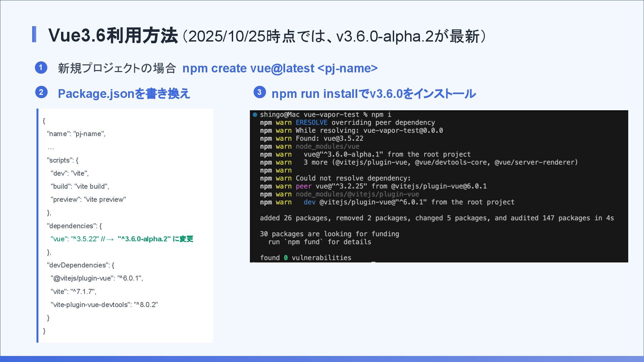Click the step 3 numbered circle
The height and width of the screenshot is (362, 644).
coord(260,92)
